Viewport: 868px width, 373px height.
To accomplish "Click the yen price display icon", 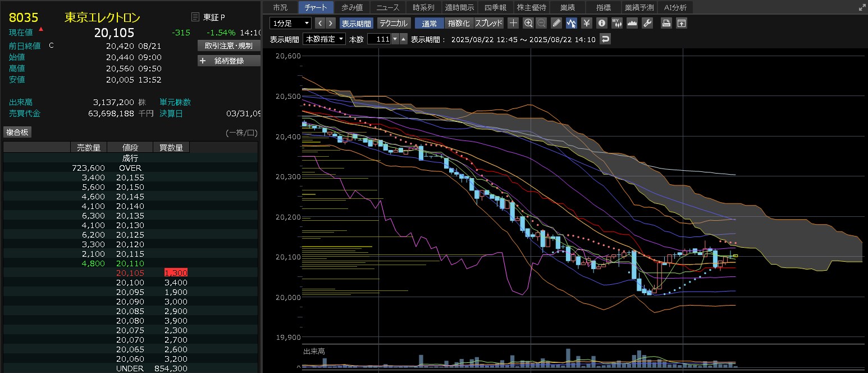I will (x=587, y=23).
